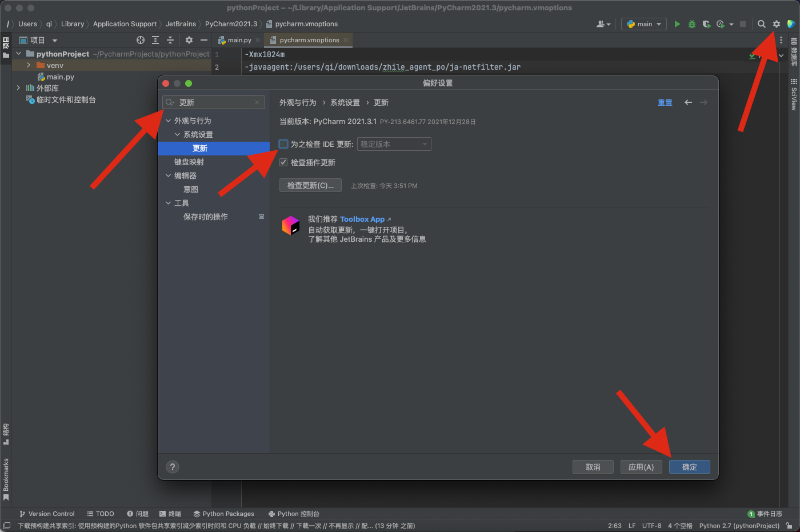Open the profiler run icon in toolbar

(721, 24)
